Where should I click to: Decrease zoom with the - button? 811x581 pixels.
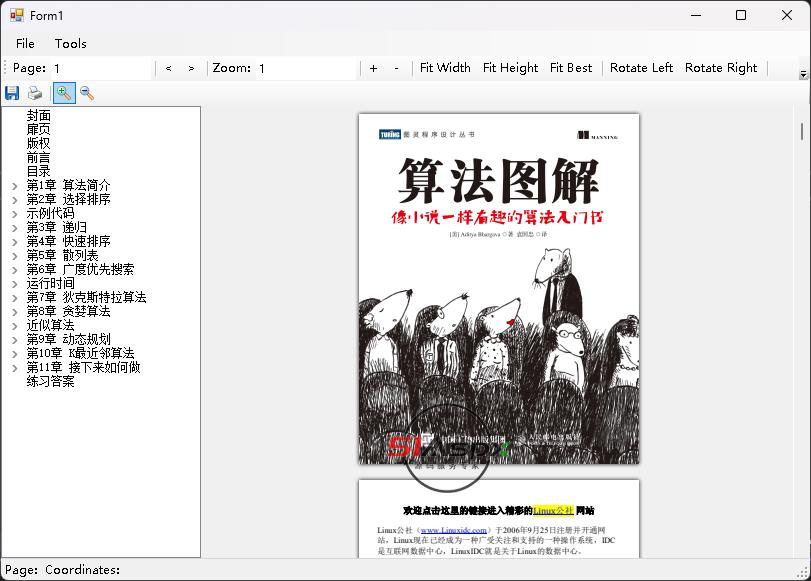[x=396, y=68]
